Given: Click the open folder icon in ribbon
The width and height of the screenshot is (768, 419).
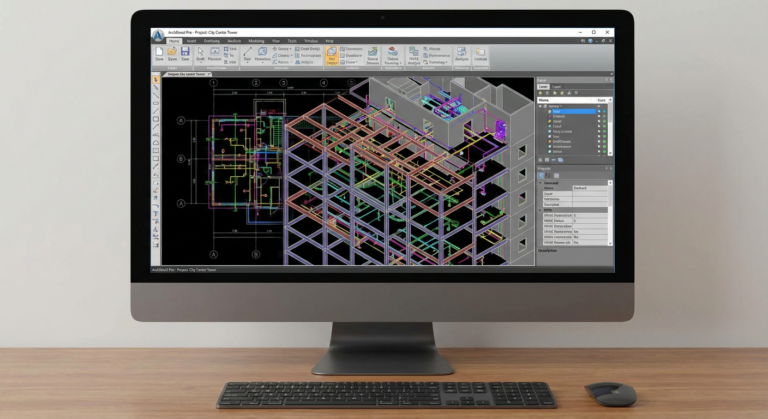Looking at the screenshot, I should 172,51.
